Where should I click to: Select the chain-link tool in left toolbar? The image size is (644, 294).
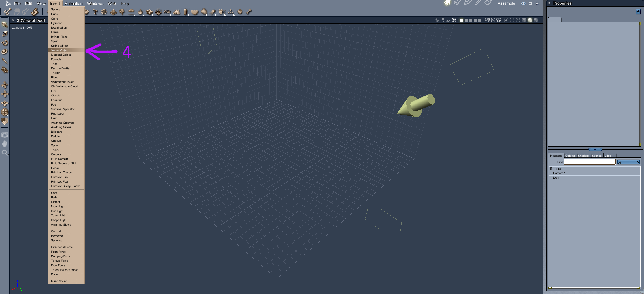(x=5, y=70)
